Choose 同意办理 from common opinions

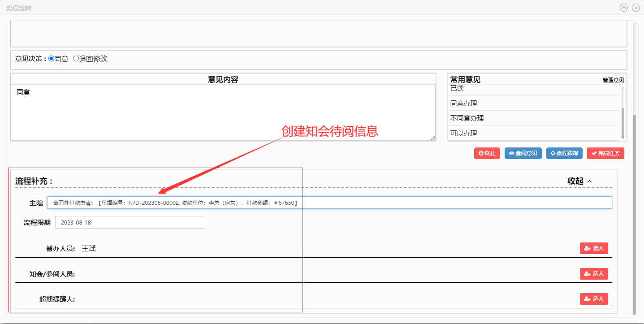pyautogui.click(x=463, y=104)
